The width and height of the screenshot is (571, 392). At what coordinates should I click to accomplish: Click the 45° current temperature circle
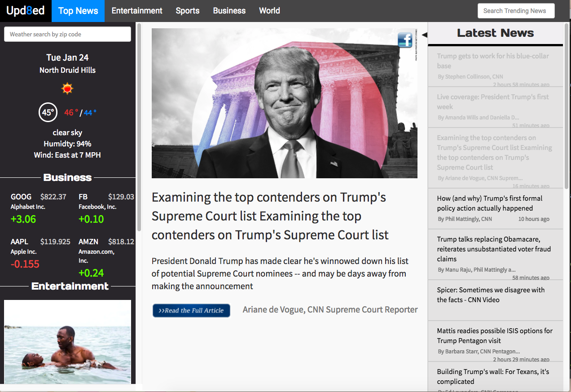pos(48,112)
